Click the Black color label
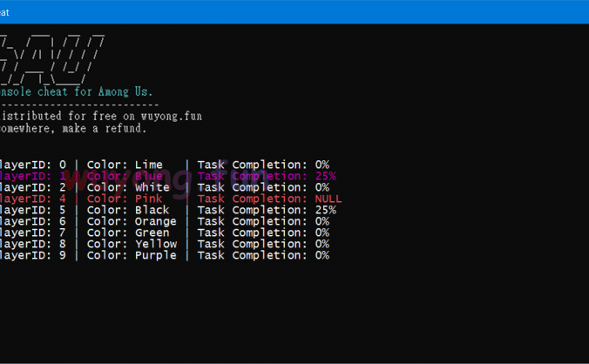The width and height of the screenshot is (589, 364). pyautogui.click(x=152, y=210)
